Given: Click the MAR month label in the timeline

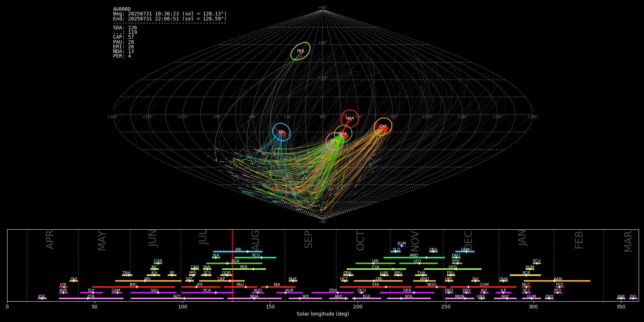Looking at the screenshot, I should 628,241.
